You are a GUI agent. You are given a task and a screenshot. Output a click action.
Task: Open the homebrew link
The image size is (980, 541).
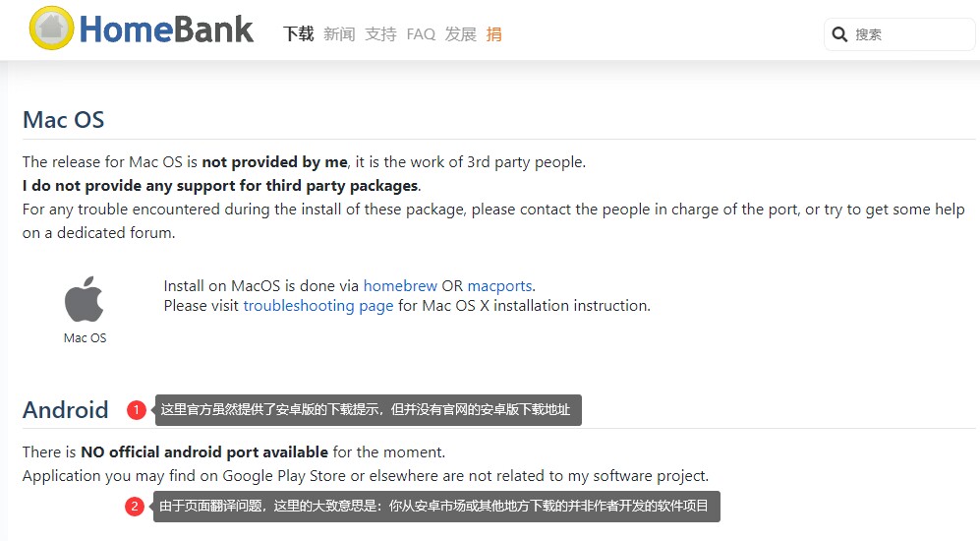pos(400,286)
